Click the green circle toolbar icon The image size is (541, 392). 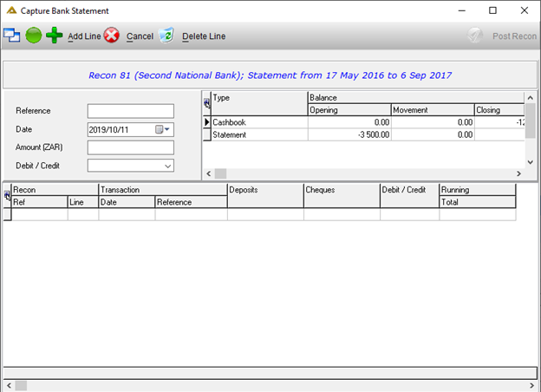click(x=34, y=36)
